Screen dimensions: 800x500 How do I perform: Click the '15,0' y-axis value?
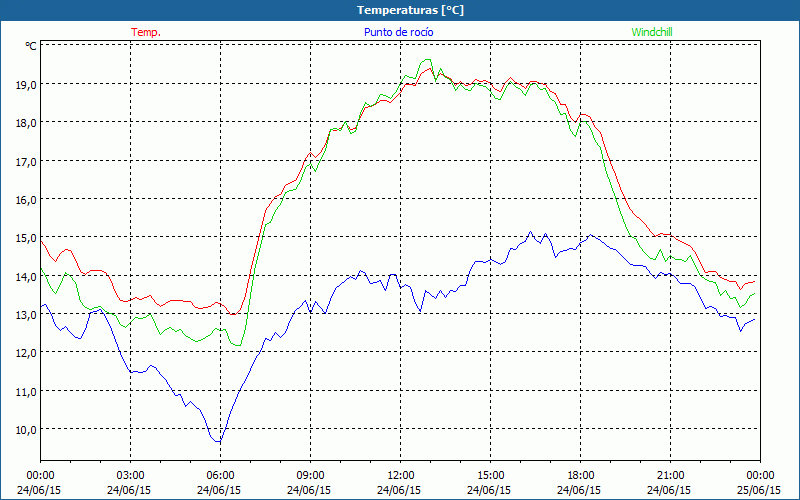pos(26,238)
